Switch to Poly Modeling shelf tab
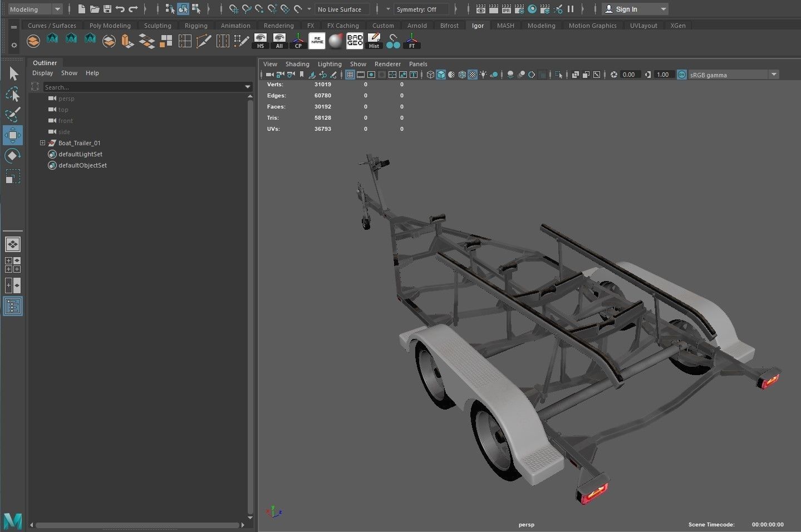The width and height of the screenshot is (801, 532). point(110,25)
